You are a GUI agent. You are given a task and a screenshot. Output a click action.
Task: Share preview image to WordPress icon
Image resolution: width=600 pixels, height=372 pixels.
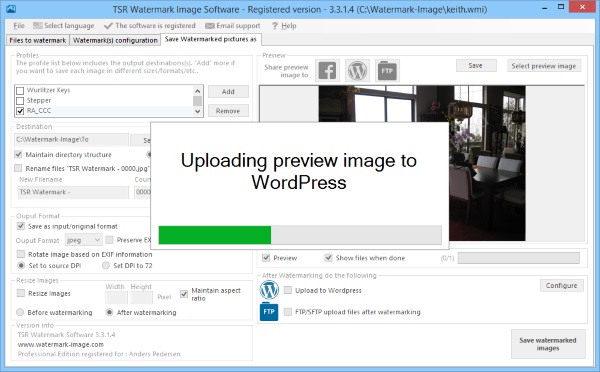[x=357, y=70]
